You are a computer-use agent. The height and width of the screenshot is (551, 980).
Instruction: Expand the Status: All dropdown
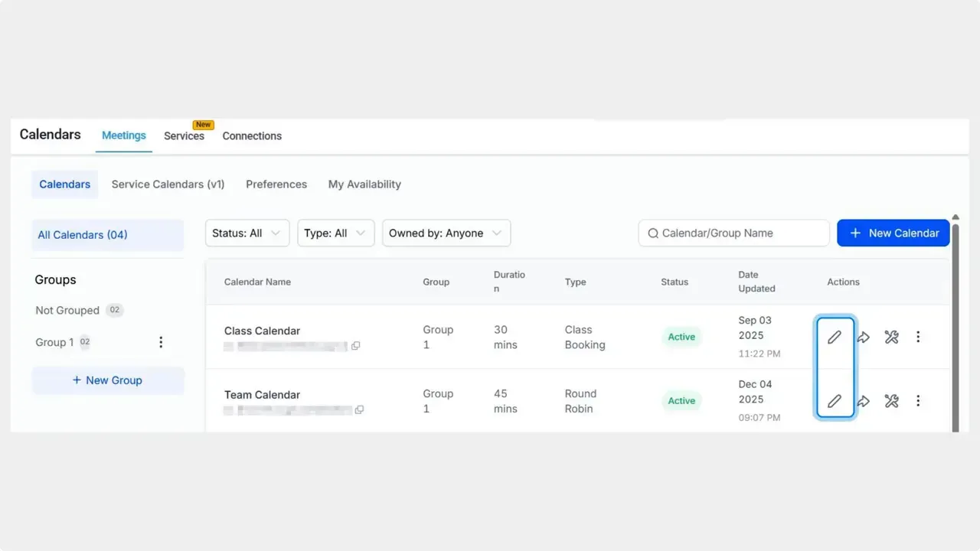pos(247,233)
